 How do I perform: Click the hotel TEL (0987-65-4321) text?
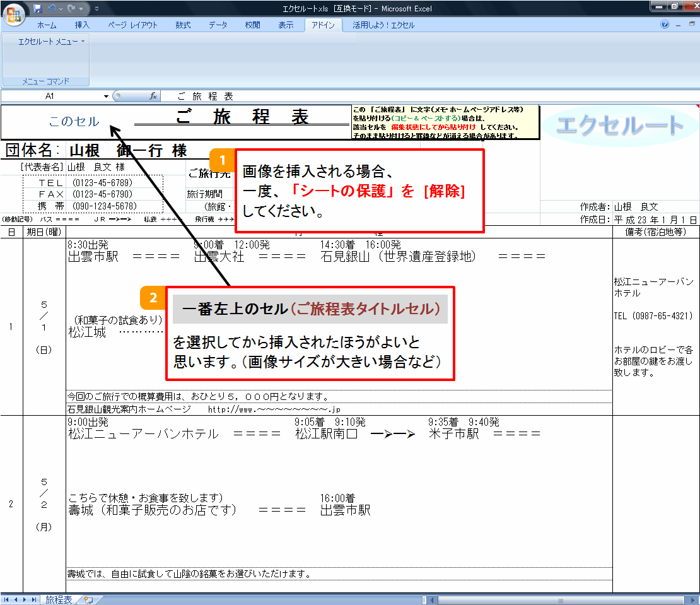[x=653, y=316]
